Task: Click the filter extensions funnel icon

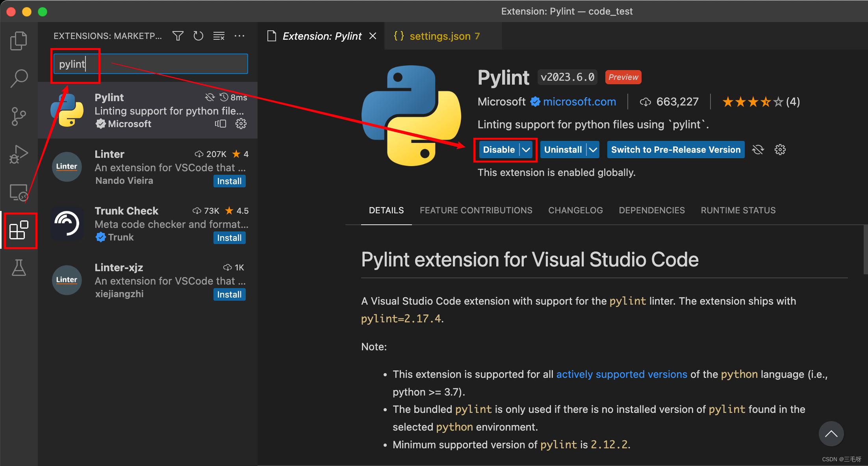Action: tap(178, 36)
